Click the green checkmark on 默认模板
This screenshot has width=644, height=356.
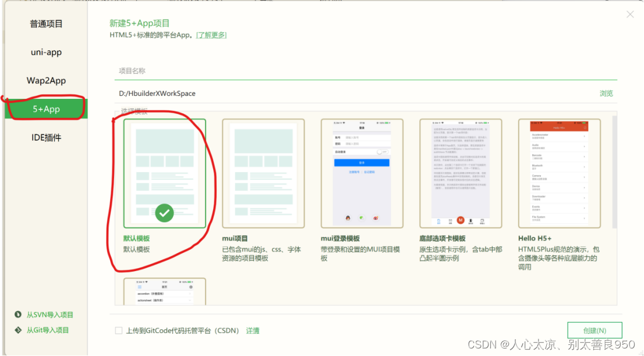click(164, 213)
